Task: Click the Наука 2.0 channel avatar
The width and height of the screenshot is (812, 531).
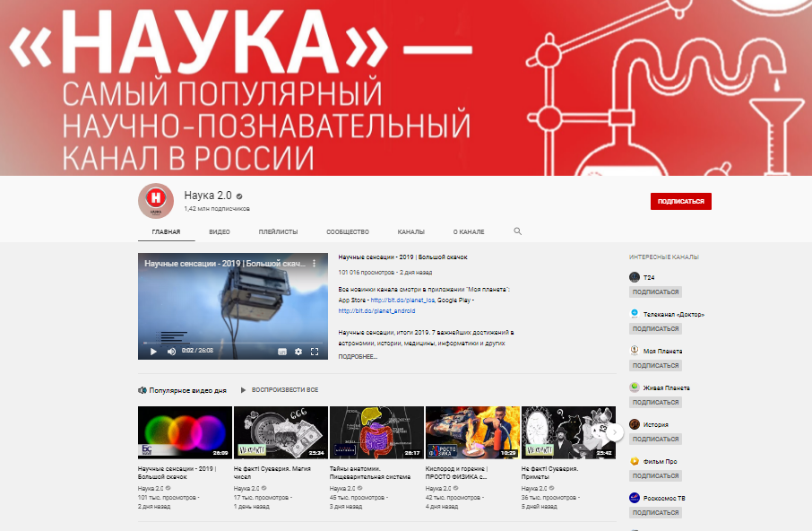Action: pos(155,201)
